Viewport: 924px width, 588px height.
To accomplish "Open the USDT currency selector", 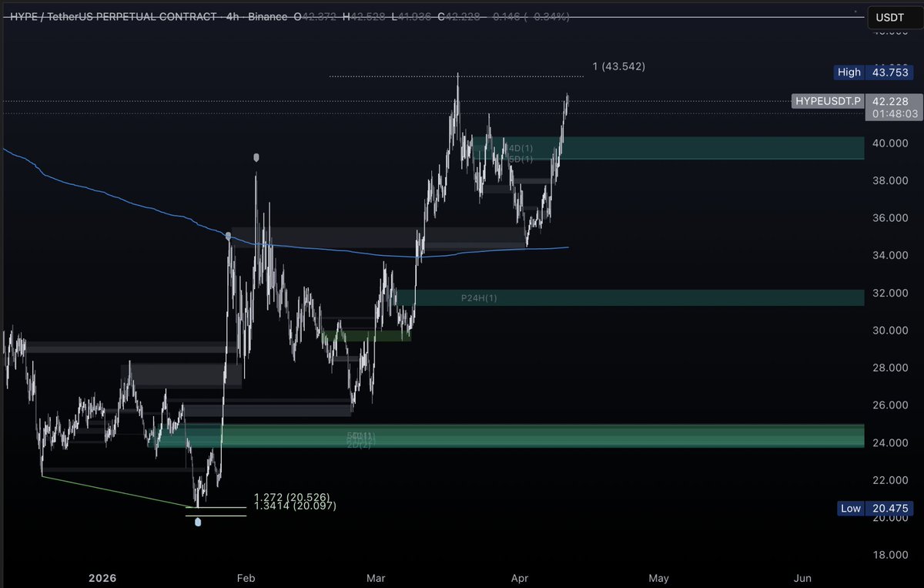I will tap(894, 17).
